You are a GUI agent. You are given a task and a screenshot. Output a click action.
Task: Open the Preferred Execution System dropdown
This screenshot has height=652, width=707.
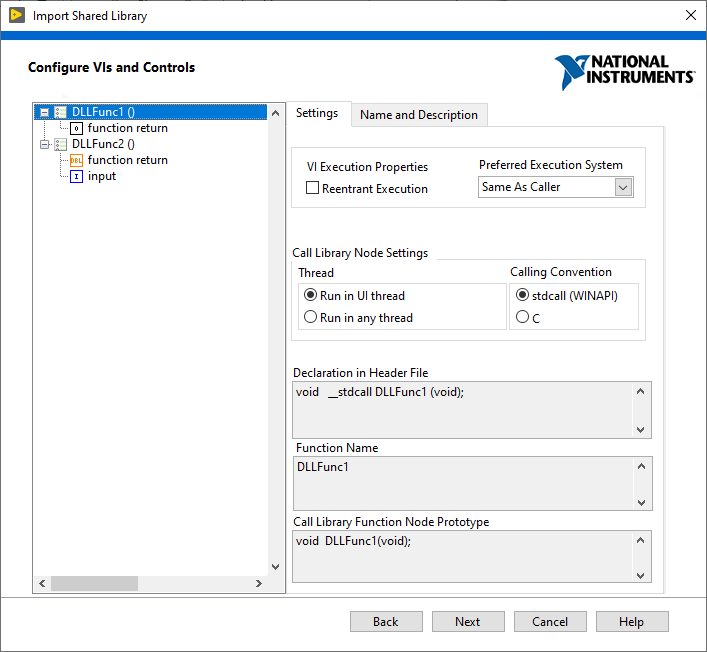(623, 187)
